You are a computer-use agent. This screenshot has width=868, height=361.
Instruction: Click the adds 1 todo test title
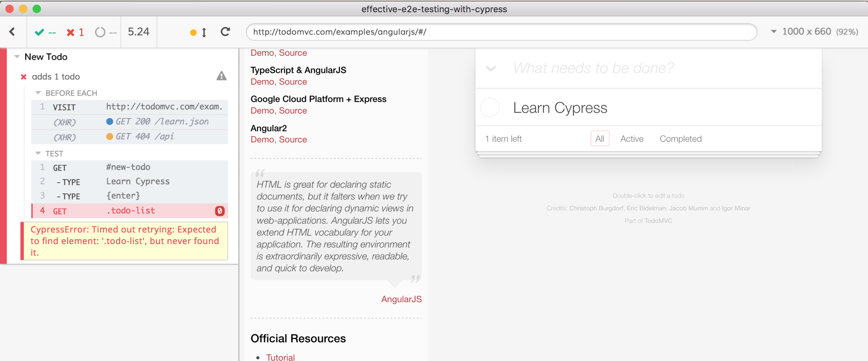56,77
